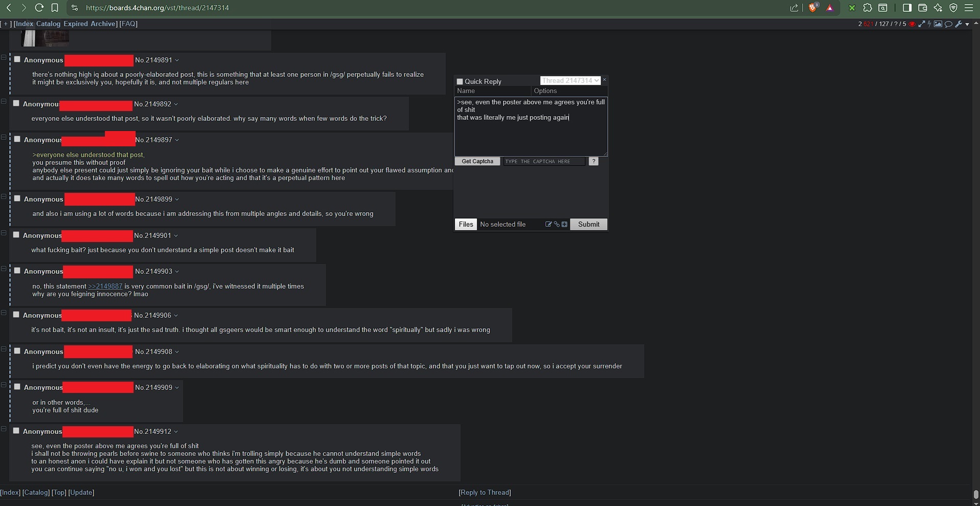Image resolution: width=980 pixels, height=506 pixels.
Task: Open the FAQ link in top navigation
Action: pos(128,24)
